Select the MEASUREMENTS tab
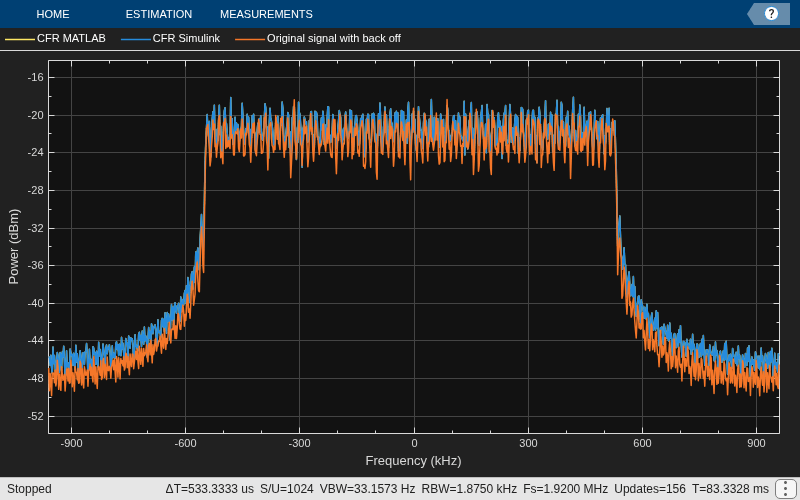 click(266, 14)
